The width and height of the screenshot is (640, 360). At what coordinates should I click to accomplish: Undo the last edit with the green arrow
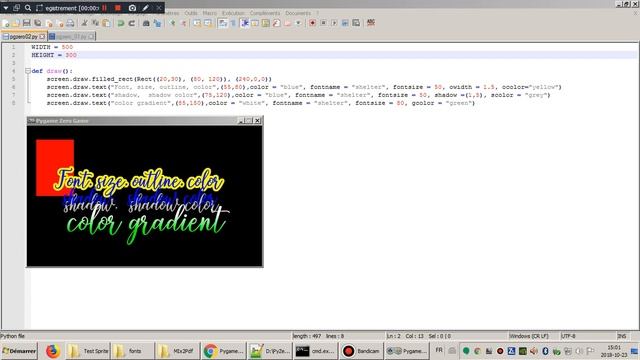coord(121,23)
